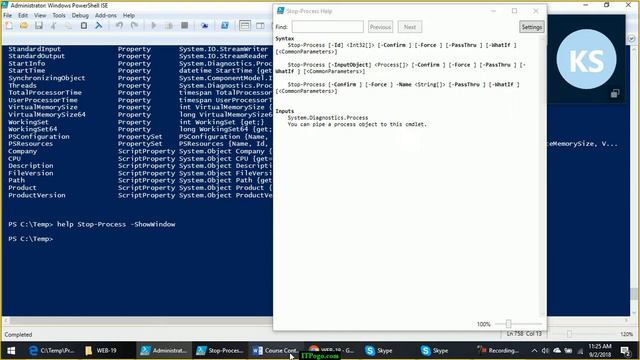Click the pop-out icon below KS avatar
The width and height of the screenshot is (640, 360).
pos(615,94)
